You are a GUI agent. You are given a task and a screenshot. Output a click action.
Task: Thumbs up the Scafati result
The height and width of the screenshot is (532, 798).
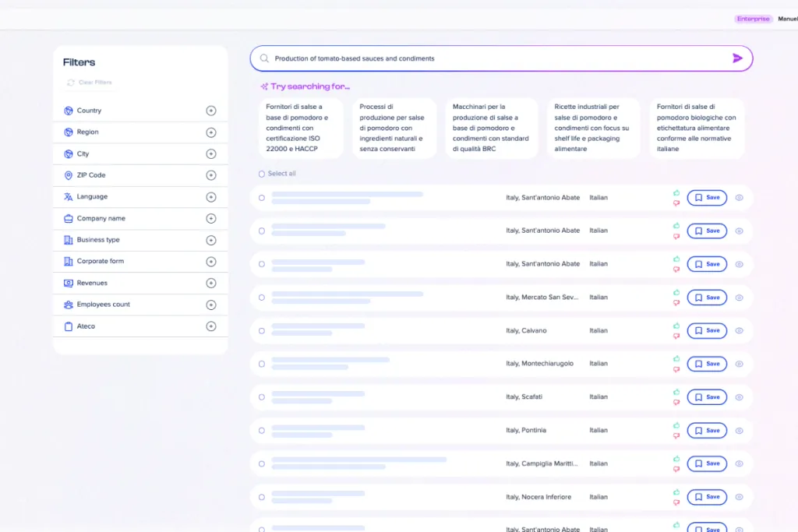pos(676,392)
